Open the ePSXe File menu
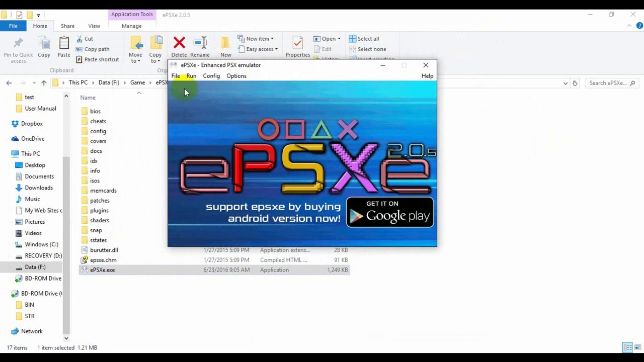The height and width of the screenshot is (362, 644). coord(176,76)
